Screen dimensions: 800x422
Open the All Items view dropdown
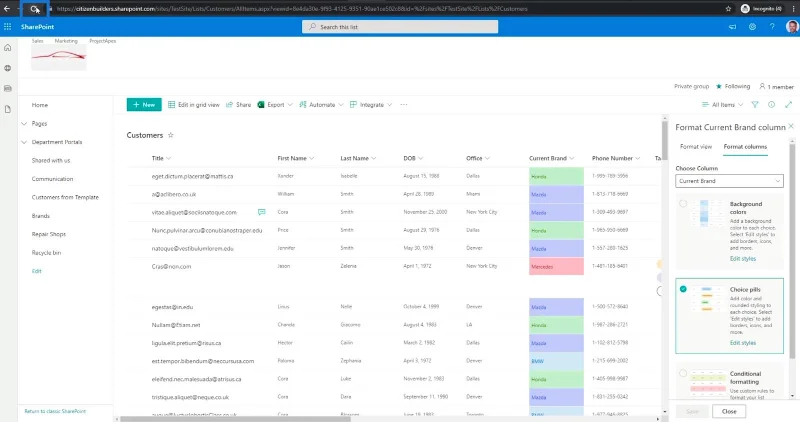(x=722, y=105)
